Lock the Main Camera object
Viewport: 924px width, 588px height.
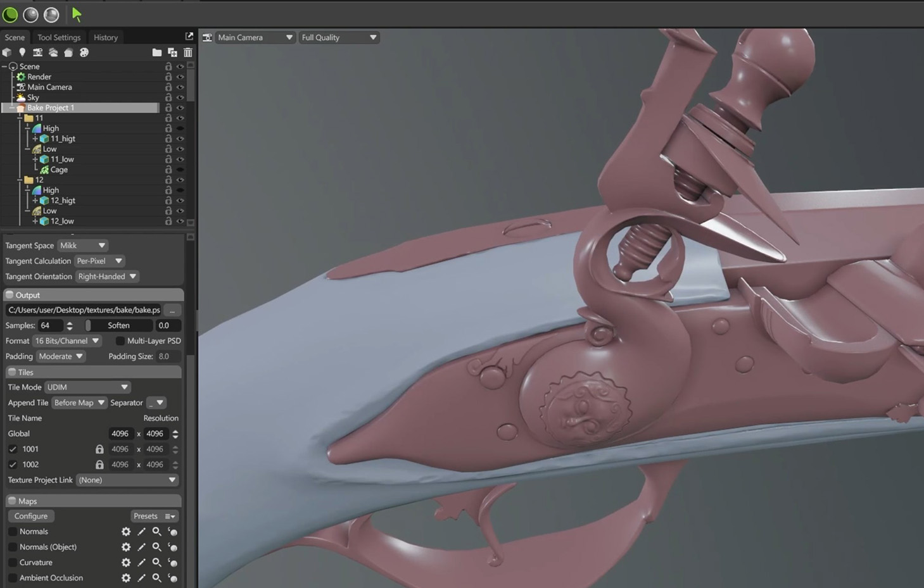[168, 87]
